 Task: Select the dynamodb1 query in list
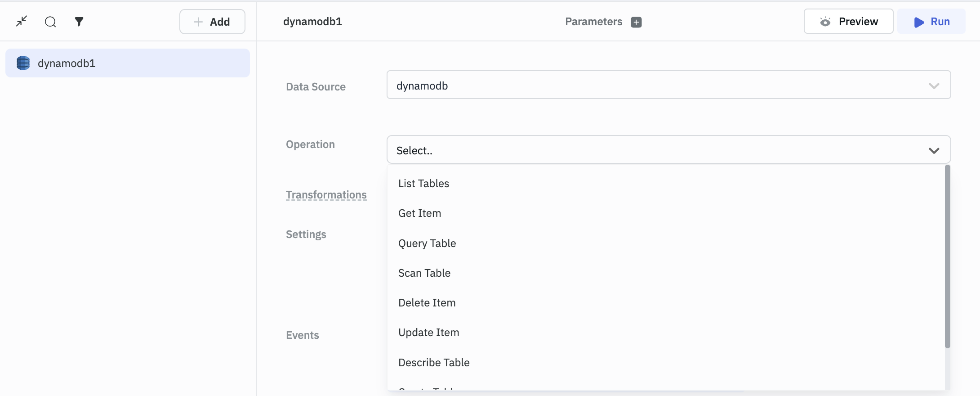pos(128,63)
